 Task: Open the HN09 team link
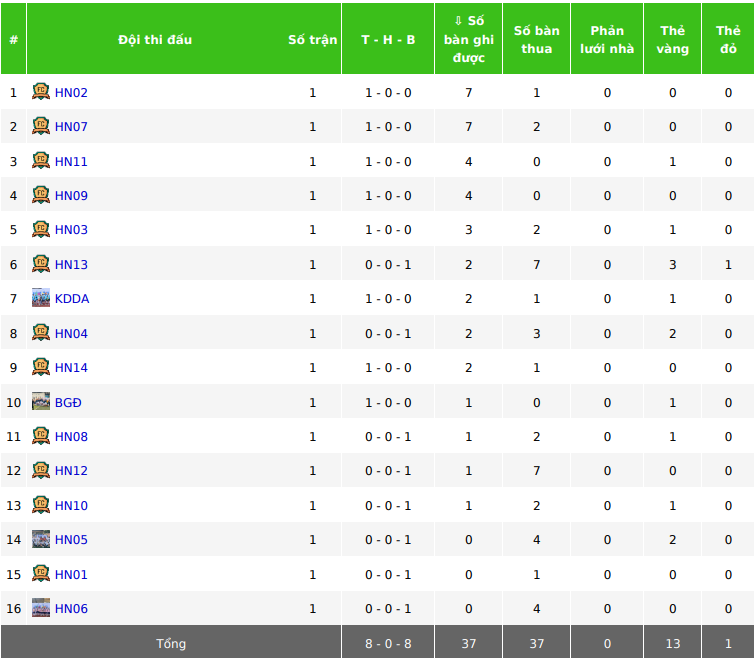pos(71,196)
